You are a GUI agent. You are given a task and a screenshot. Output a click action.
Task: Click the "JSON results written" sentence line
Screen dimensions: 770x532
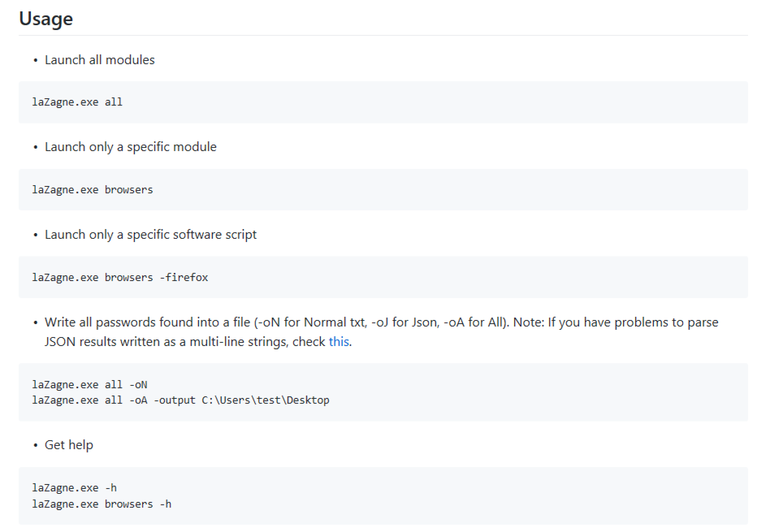(198, 342)
